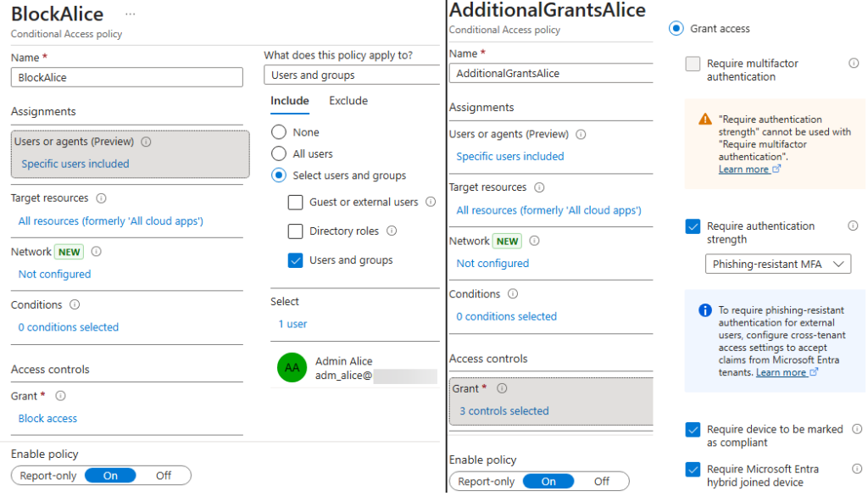Switch to the Include tab
Screen dimensions: 868x496
coord(290,100)
